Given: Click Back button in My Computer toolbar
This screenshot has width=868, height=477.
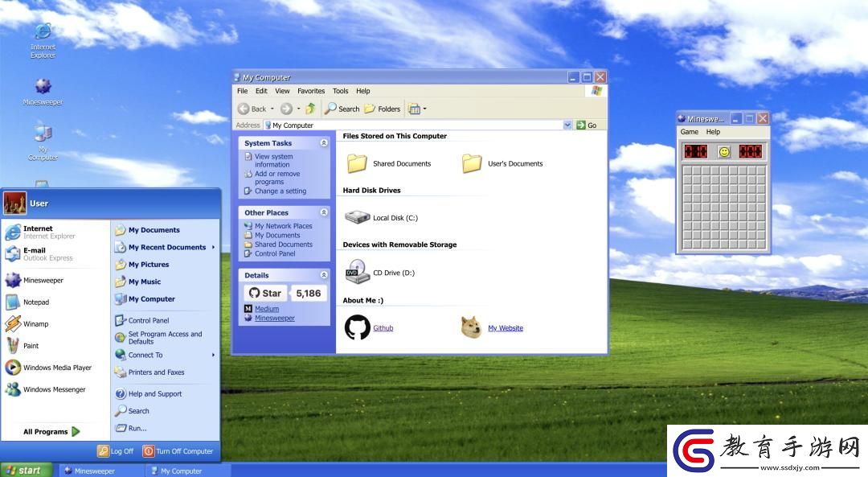Looking at the screenshot, I should 252,109.
